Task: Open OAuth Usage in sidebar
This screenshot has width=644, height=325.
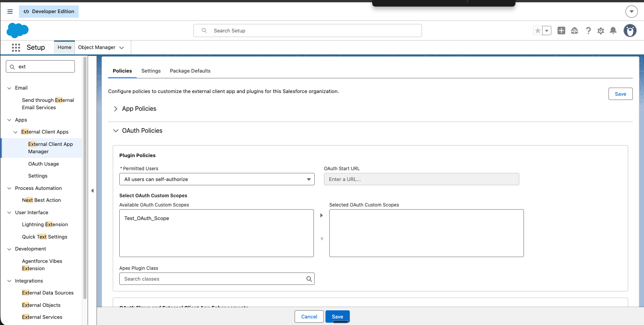Action: click(44, 164)
